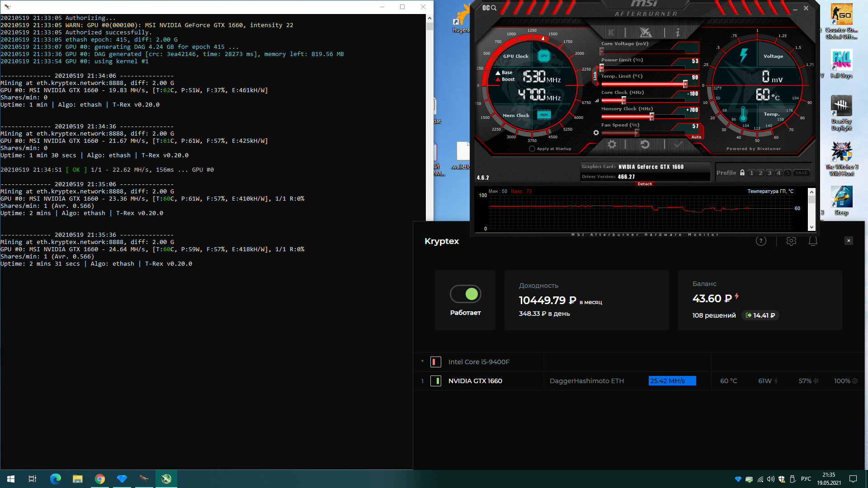The image size is (868, 488).
Task: Open Kryptex notifications bell icon
Action: point(813,241)
